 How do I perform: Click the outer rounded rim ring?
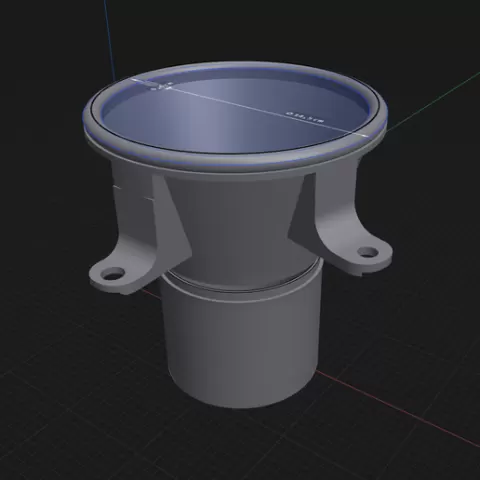pos(235,163)
